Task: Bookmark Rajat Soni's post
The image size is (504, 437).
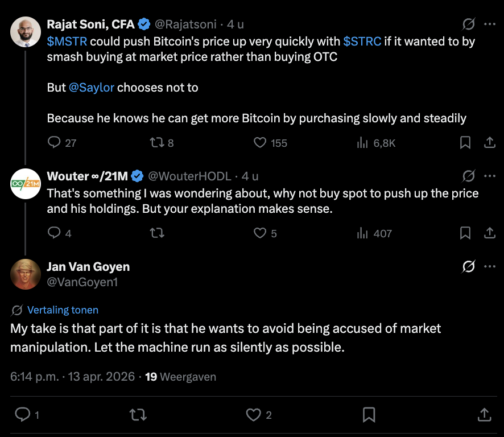Action: point(465,143)
